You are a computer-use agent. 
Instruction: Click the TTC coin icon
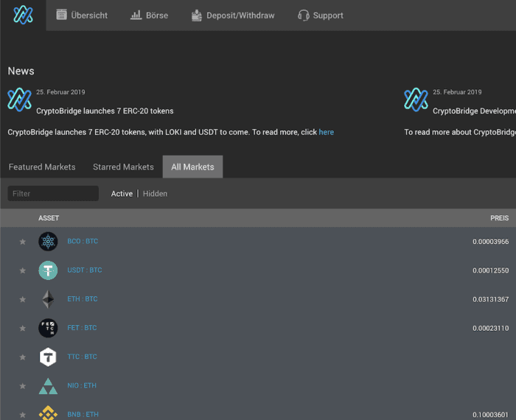coord(48,357)
